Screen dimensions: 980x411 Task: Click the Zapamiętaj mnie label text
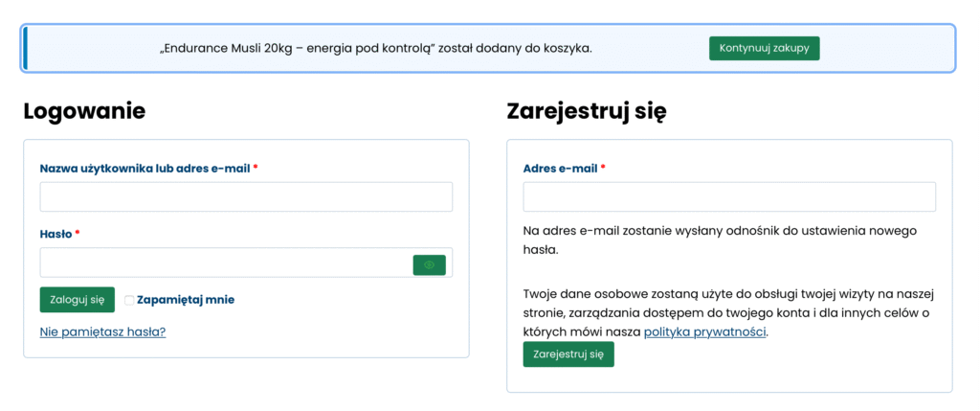point(186,300)
